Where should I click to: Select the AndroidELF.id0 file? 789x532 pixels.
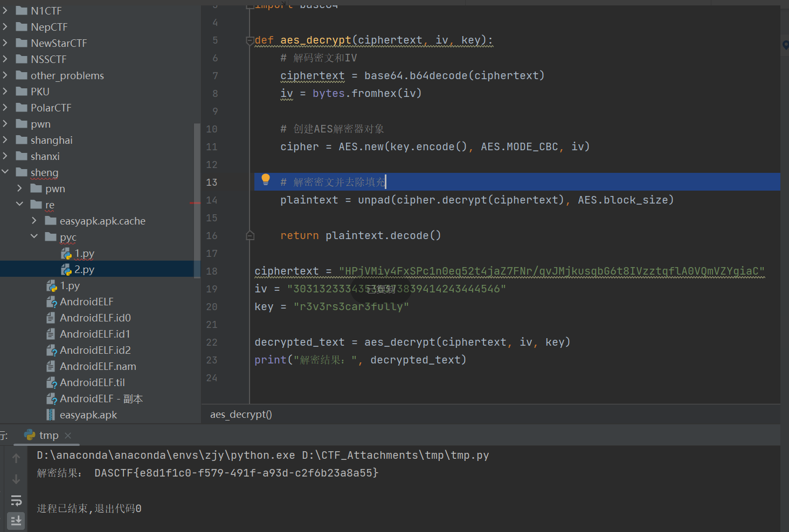click(95, 318)
